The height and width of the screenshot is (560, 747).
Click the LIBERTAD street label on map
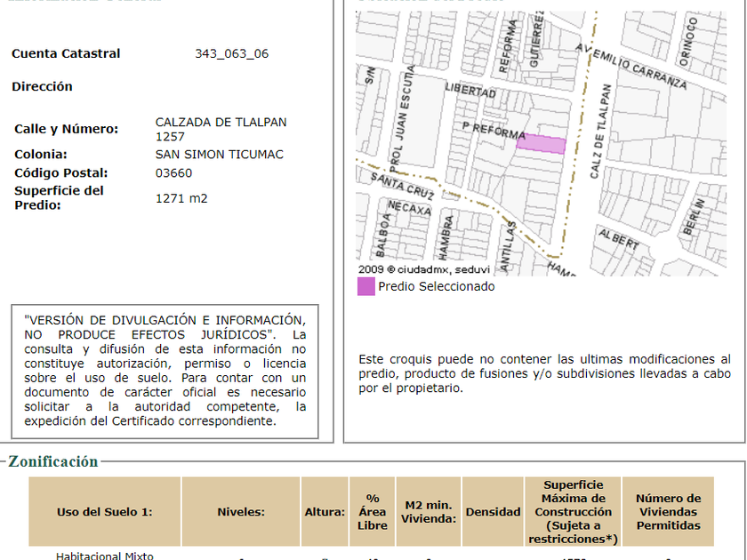[x=470, y=90]
